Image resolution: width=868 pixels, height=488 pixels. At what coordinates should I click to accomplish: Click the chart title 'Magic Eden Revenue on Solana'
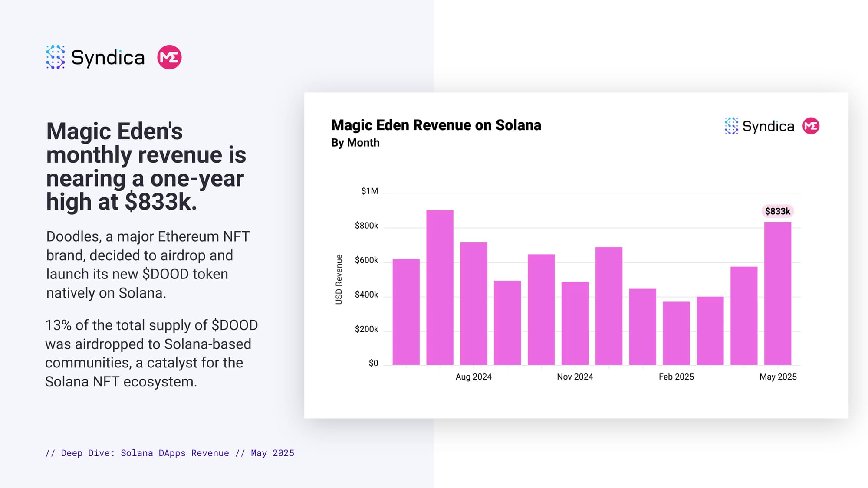tap(436, 125)
